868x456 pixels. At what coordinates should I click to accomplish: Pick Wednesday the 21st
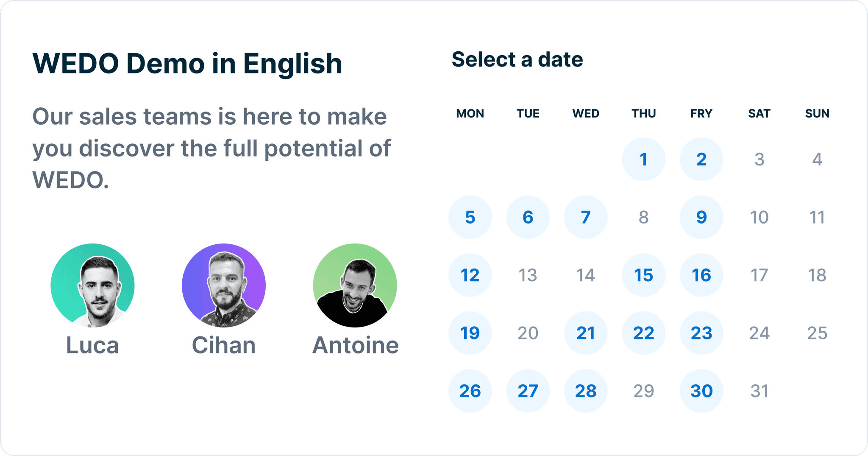tap(585, 333)
